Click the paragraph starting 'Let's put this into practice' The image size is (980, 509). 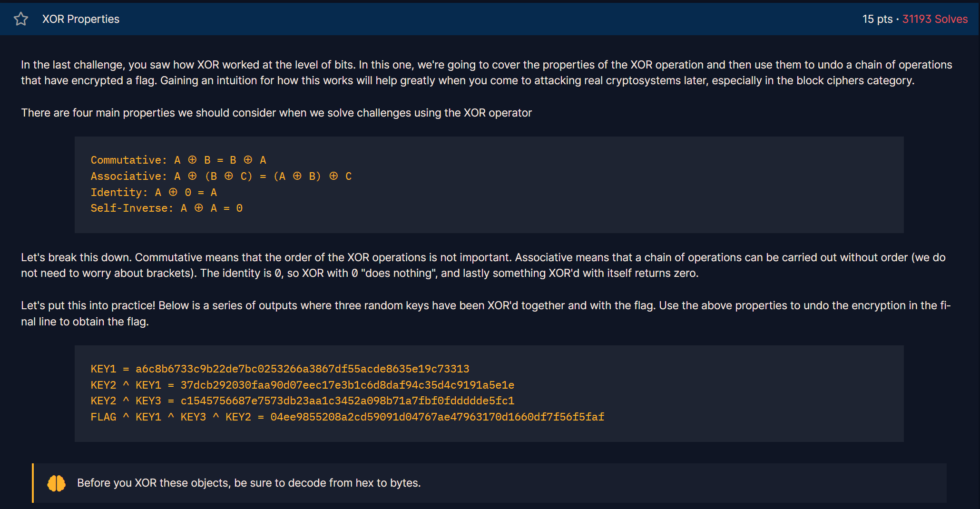[486, 313]
